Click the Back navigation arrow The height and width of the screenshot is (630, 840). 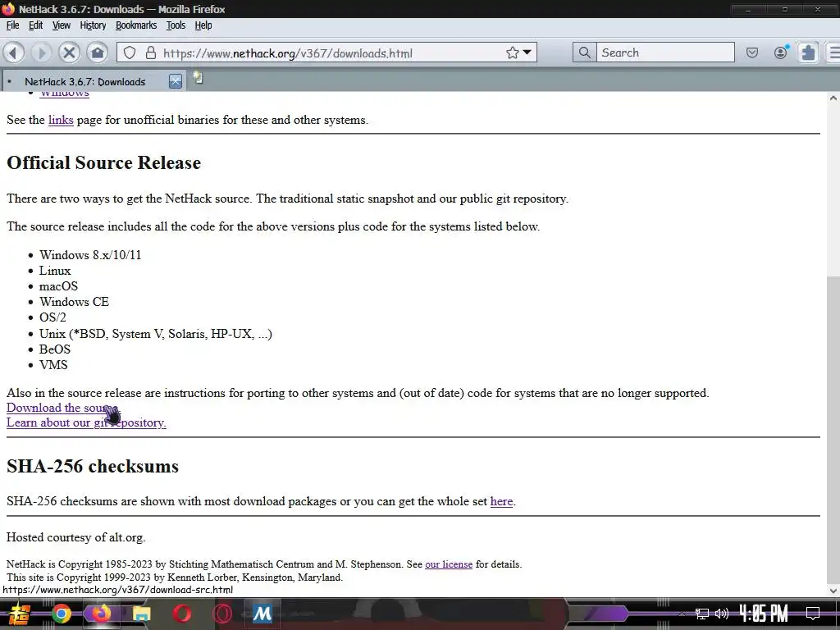(x=13, y=52)
